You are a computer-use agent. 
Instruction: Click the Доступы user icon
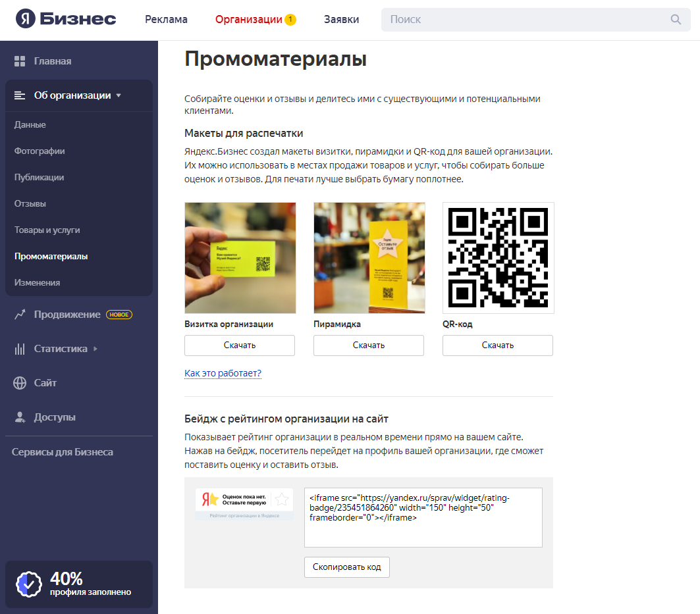click(20, 417)
